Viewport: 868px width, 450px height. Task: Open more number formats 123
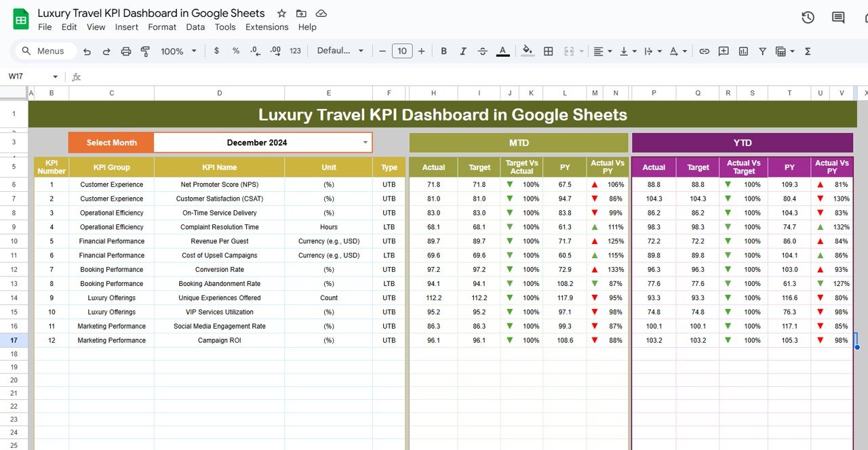pyautogui.click(x=295, y=51)
